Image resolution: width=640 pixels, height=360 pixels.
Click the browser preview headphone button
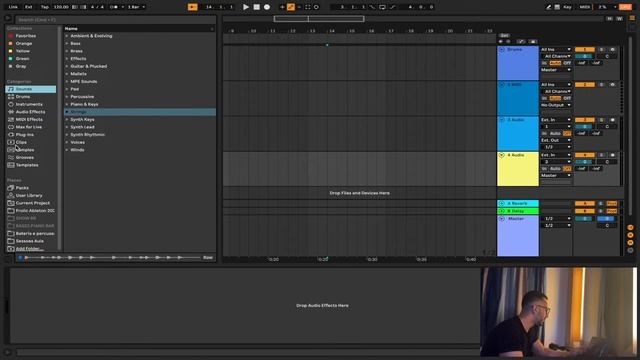(x=20, y=258)
